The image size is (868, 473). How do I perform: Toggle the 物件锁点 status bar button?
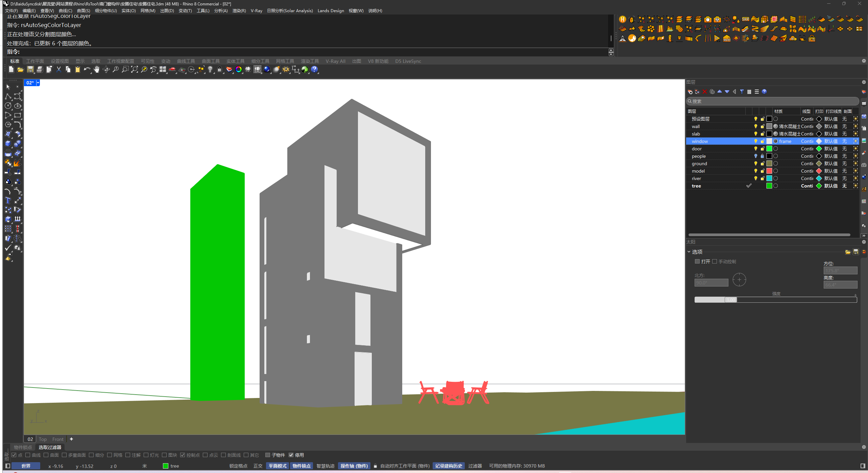click(301, 466)
